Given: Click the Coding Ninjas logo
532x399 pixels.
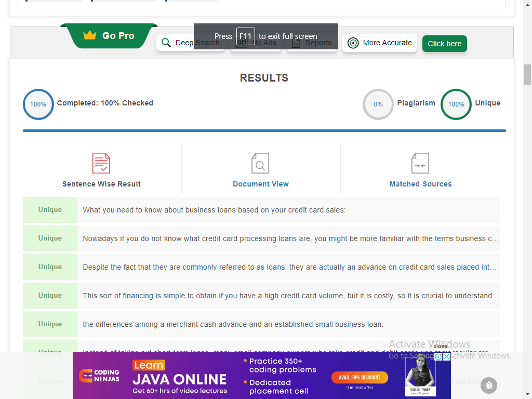Looking at the screenshot, I should pos(99,376).
